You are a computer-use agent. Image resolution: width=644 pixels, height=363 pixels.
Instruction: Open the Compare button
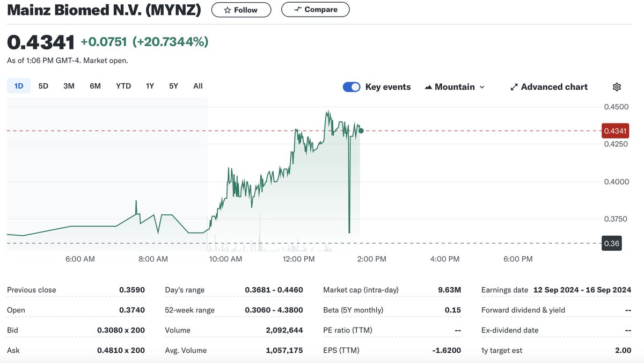[x=315, y=10]
